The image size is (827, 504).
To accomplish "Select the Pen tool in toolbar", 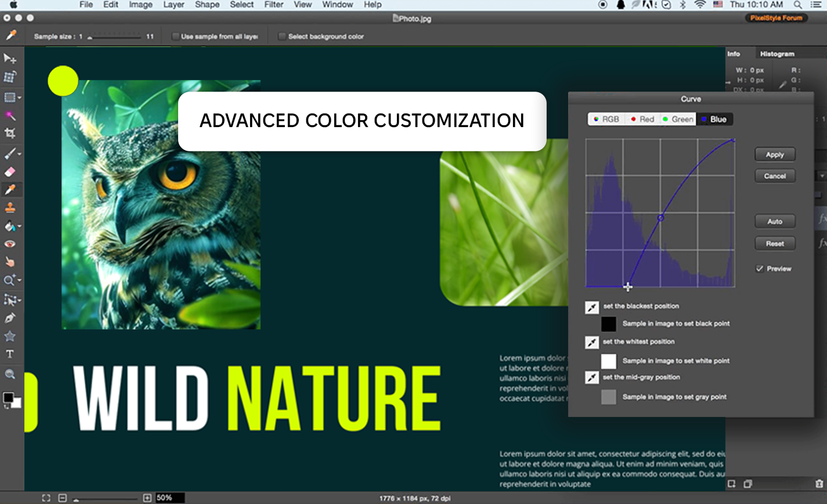I will click(10, 318).
